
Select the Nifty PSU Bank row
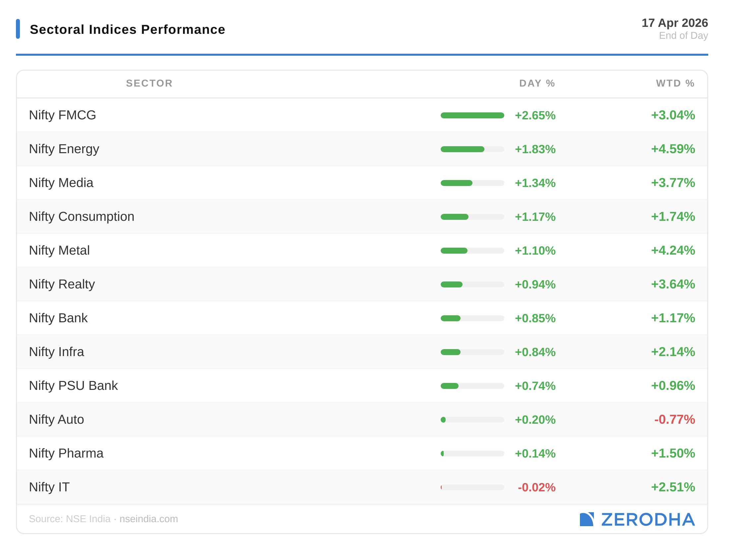[x=73, y=386]
